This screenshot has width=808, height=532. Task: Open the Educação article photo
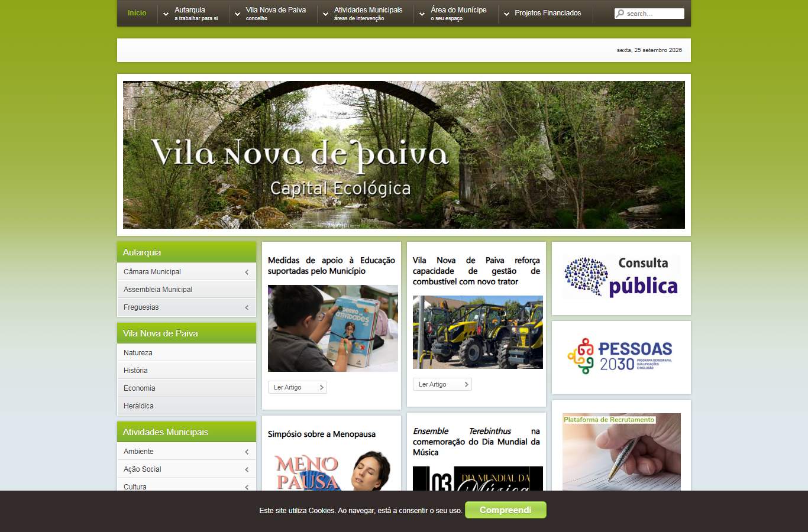[x=333, y=328]
